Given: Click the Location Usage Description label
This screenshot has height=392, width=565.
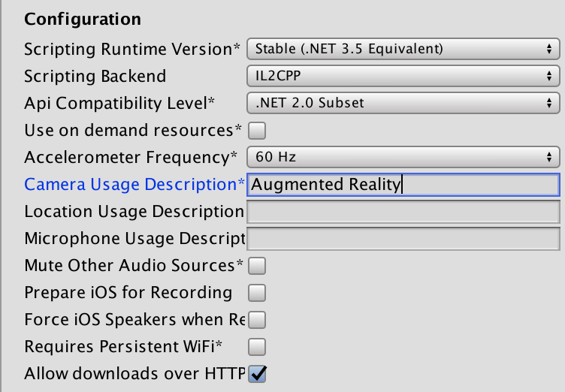Looking at the screenshot, I should (134, 212).
